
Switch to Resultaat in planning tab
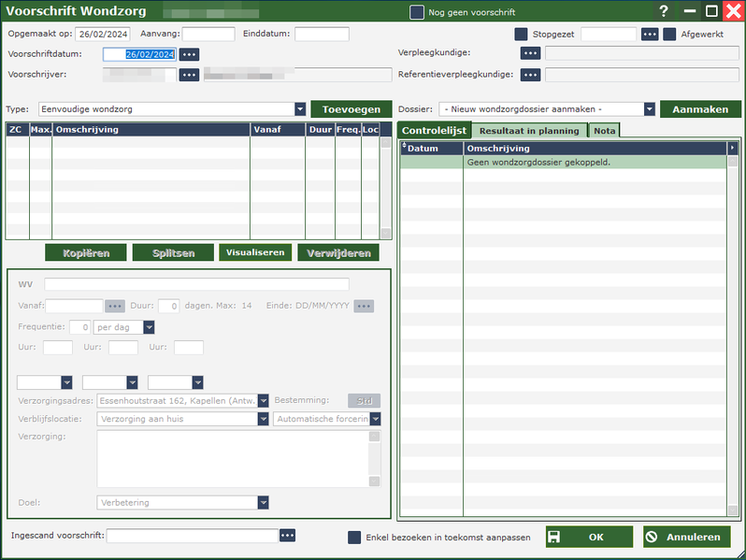pyautogui.click(x=528, y=131)
